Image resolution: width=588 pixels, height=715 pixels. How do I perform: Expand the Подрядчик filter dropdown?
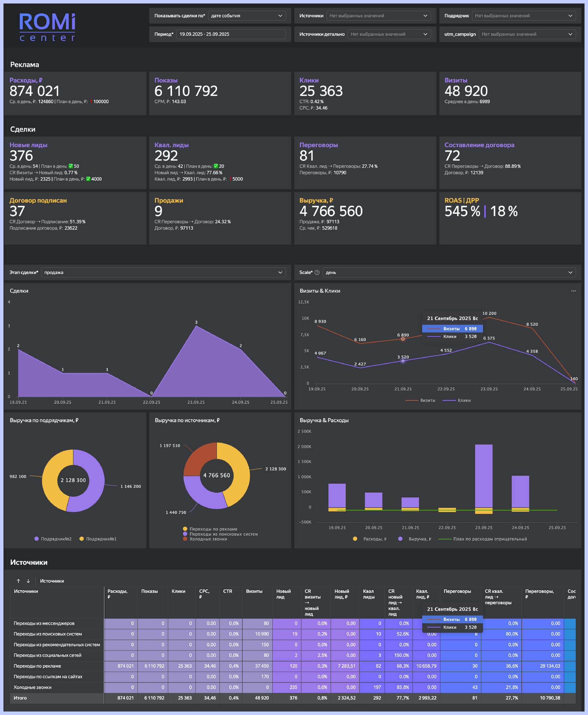(524, 16)
